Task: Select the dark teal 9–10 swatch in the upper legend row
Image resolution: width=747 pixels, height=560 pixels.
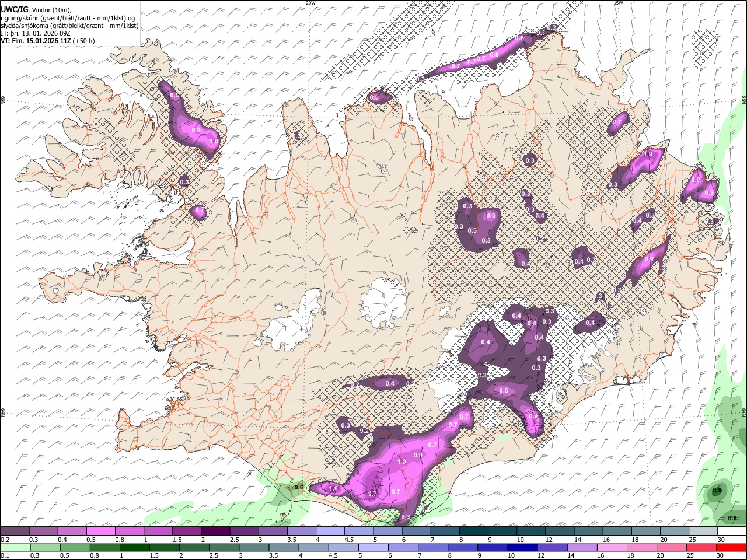Action: click(502, 531)
